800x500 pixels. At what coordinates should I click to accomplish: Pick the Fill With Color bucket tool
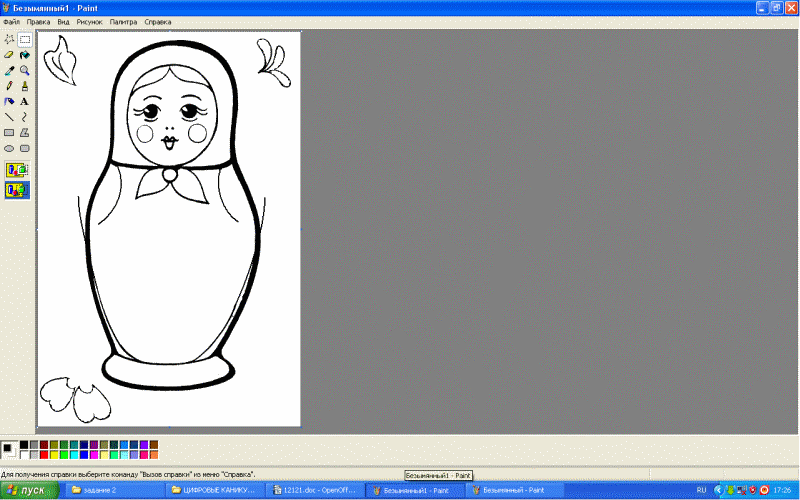(24, 55)
